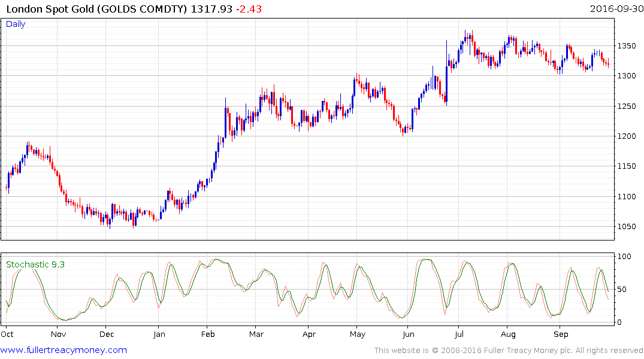
Task: Click the 1150 price axis label
Action: tap(627, 166)
